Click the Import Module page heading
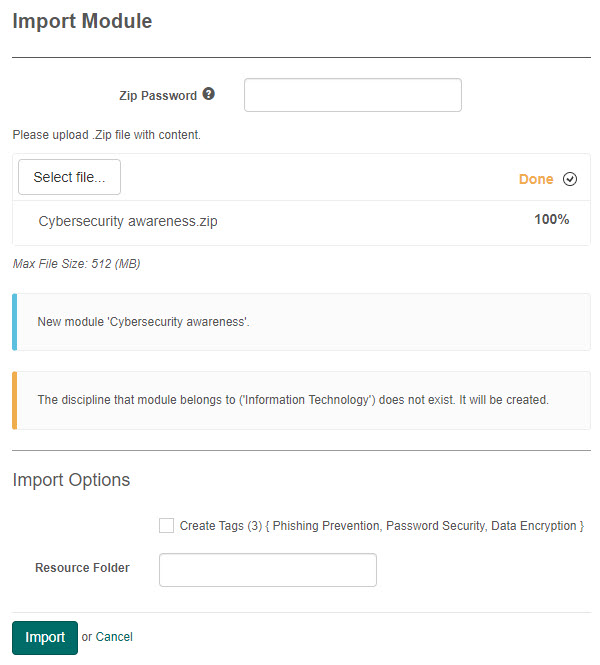This screenshot has height=665, width=600. coord(83,21)
